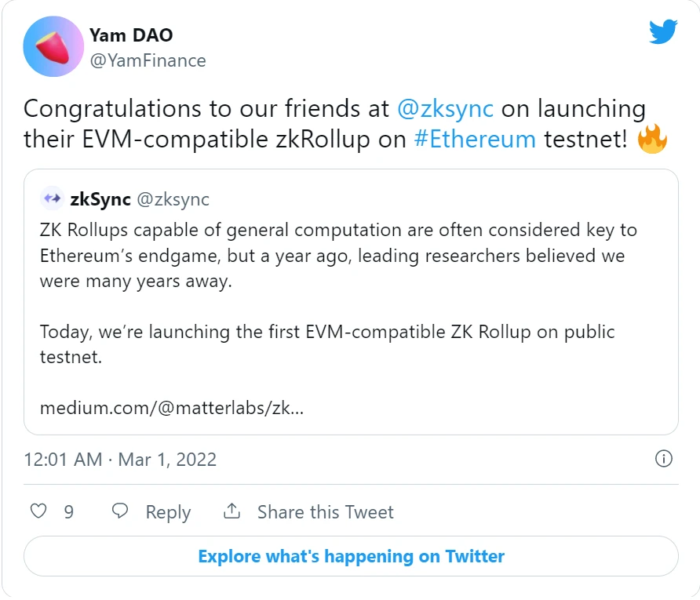Open the #Ethereum hashtag
The width and height of the screenshot is (700, 600).
click(475, 139)
